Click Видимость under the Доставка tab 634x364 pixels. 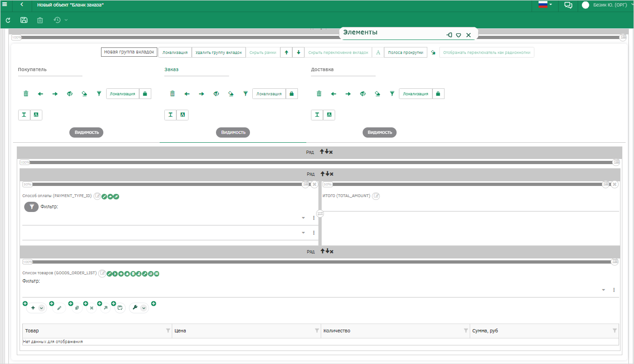click(x=380, y=132)
